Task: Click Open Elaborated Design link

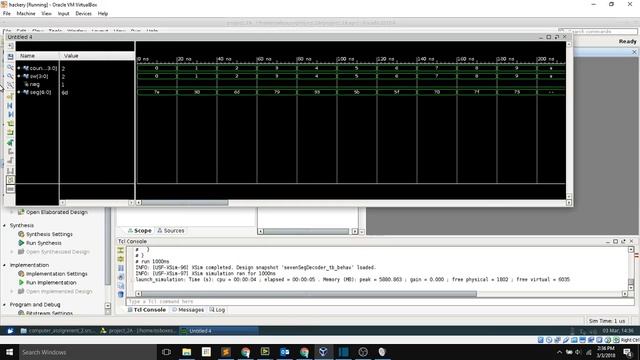Action: click(x=57, y=212)
